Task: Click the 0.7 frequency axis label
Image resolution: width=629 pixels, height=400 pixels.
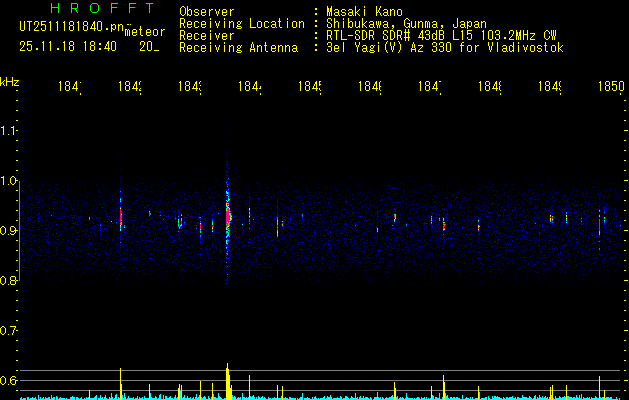Action: point(9,331)
